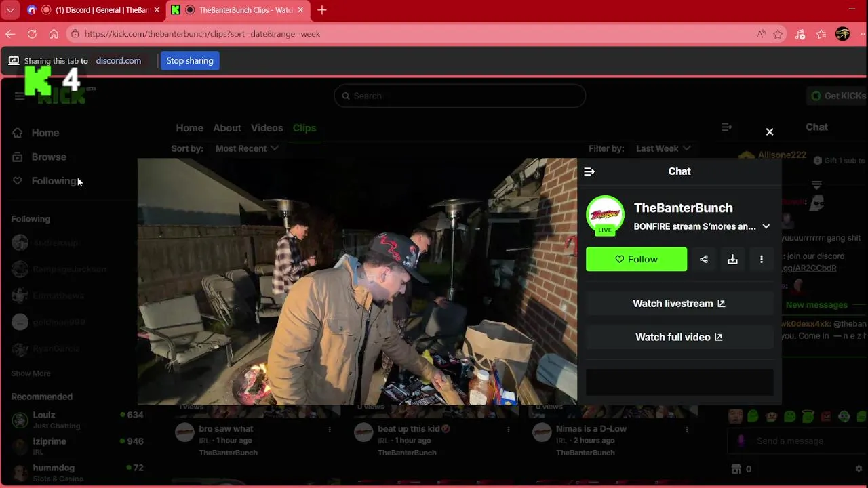Open Kick sidebar hamburger menu
Screen dimensions: 868x488
(19, 96)
